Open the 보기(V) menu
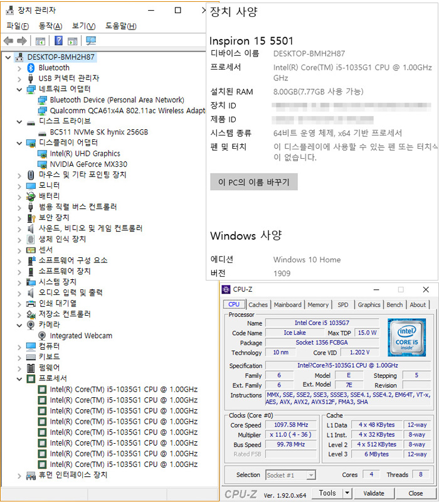 pos(84,26)
